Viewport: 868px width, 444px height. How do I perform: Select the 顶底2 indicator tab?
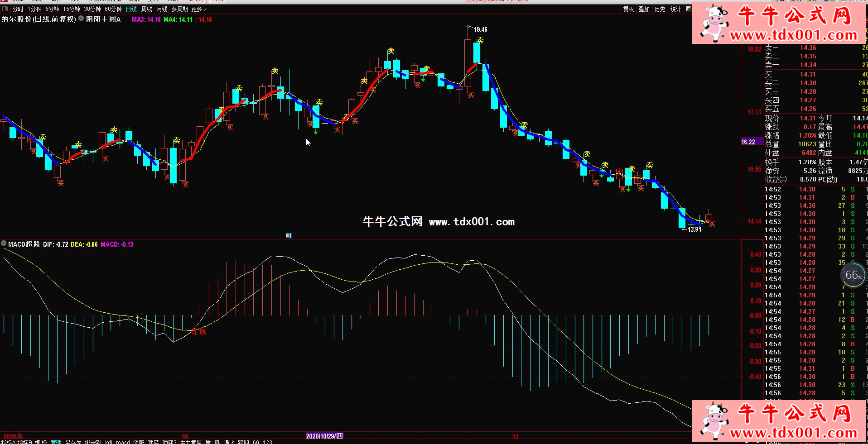(x=169, y=442)
